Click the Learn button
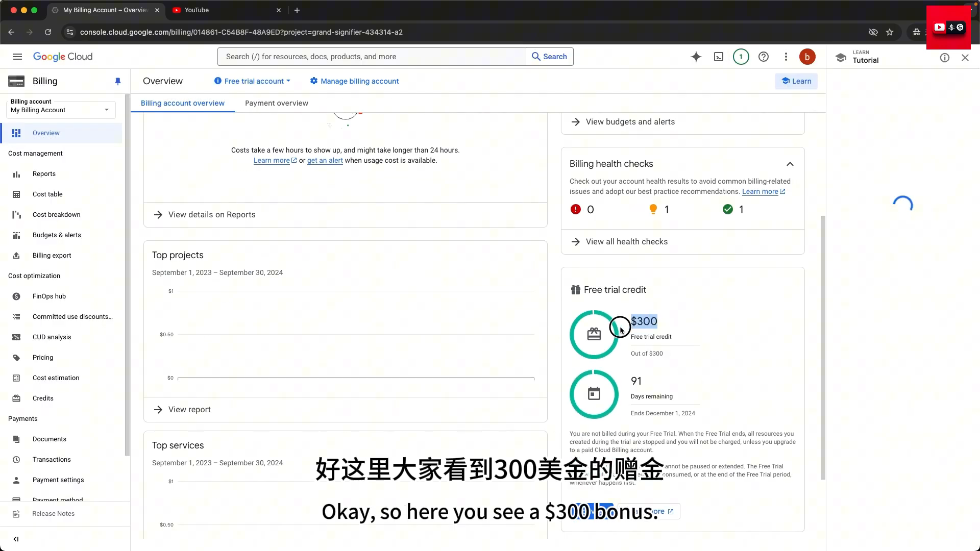 pos(796,81)
